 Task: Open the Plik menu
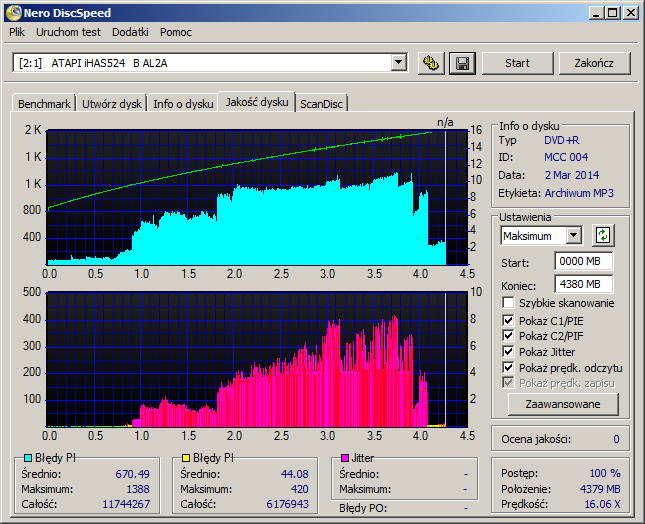17,32
